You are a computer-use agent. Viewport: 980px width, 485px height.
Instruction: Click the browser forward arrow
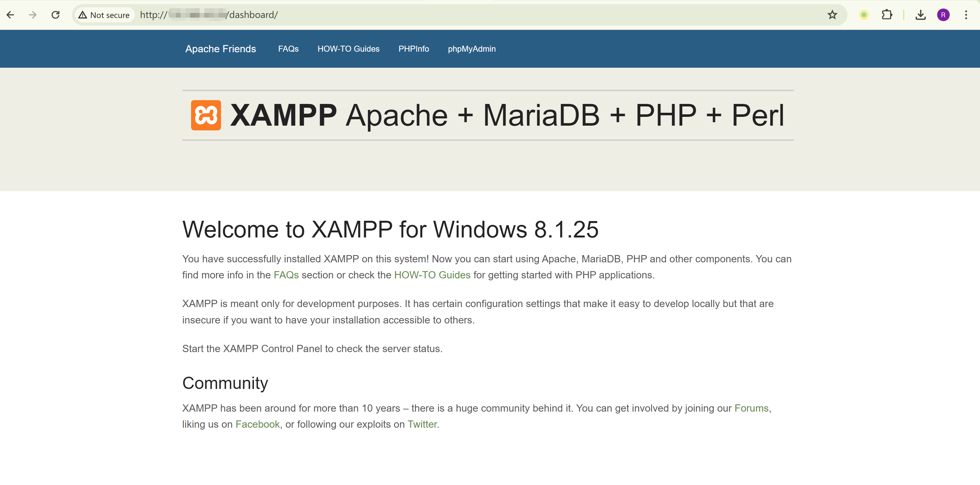[x=33, y=15]
